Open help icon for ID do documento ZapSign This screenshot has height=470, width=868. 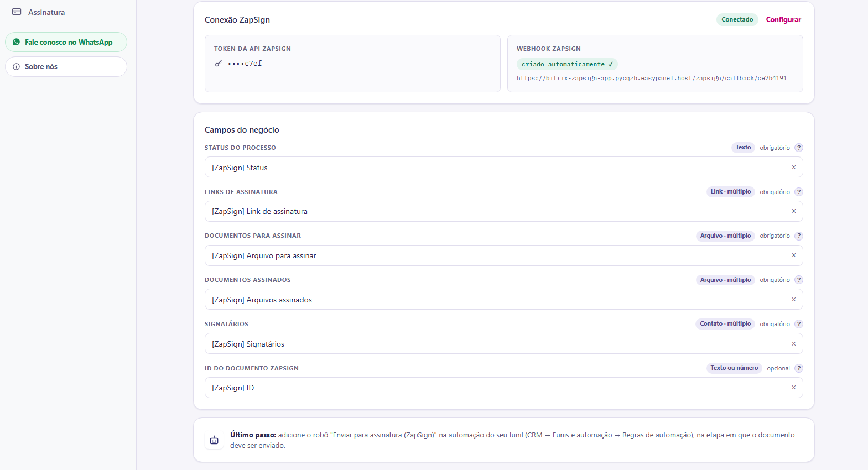pos(798,368)
